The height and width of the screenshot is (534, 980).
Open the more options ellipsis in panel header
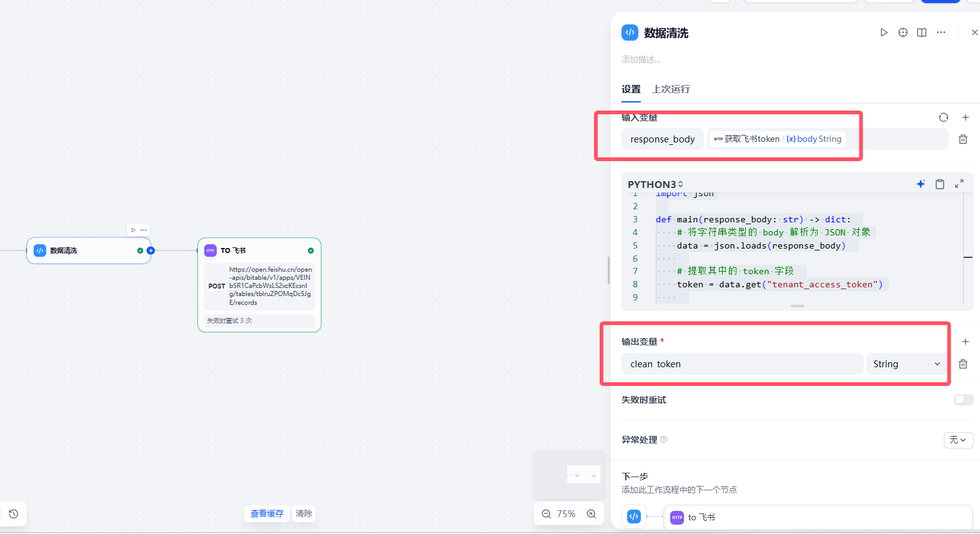point(941,32)
